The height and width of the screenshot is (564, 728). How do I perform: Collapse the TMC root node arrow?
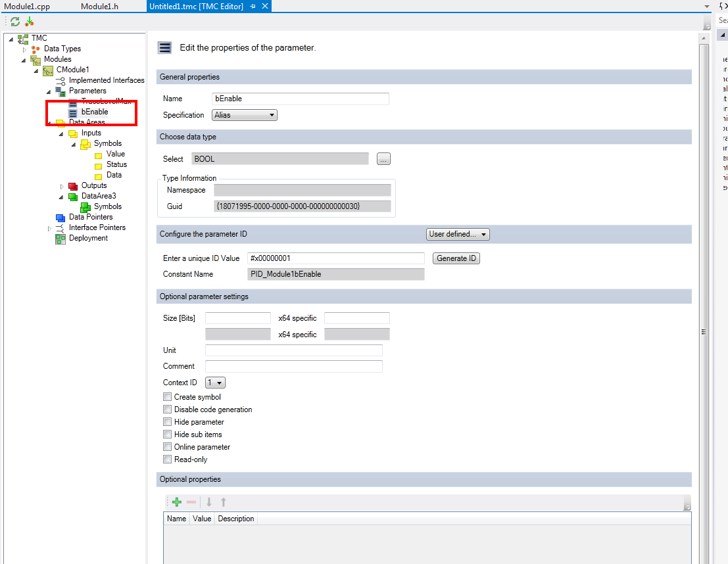(x=11, y=39)
